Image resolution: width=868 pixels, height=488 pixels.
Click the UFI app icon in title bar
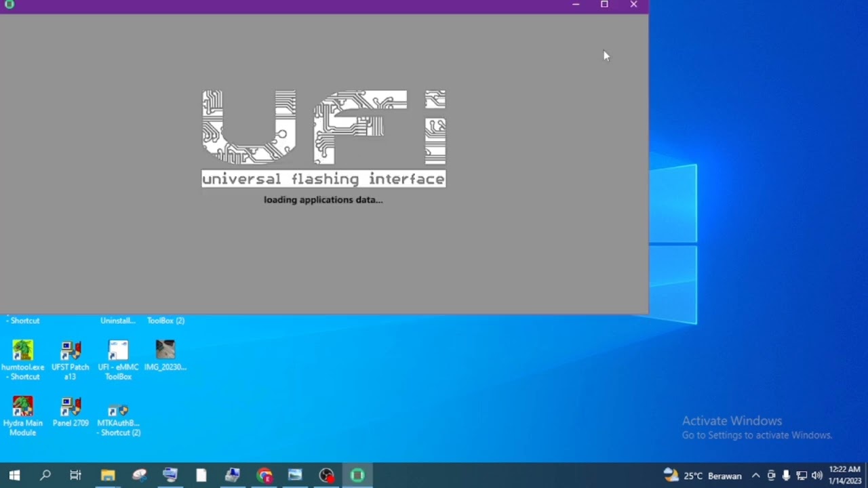tap(9, 4)
